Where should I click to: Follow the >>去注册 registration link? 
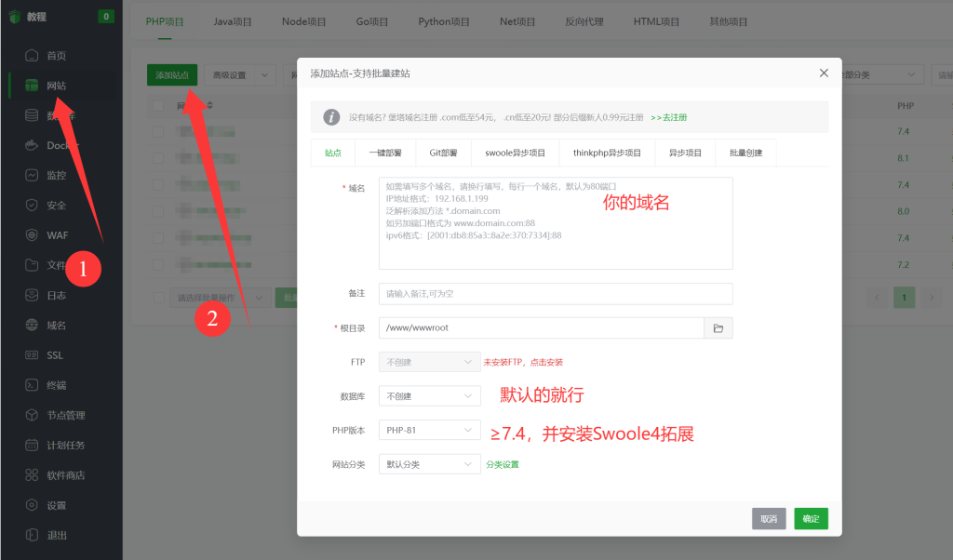click(668, 117)
